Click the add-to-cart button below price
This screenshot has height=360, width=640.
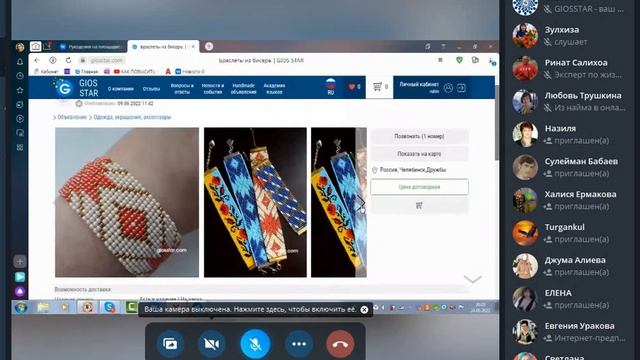point(419,206)
